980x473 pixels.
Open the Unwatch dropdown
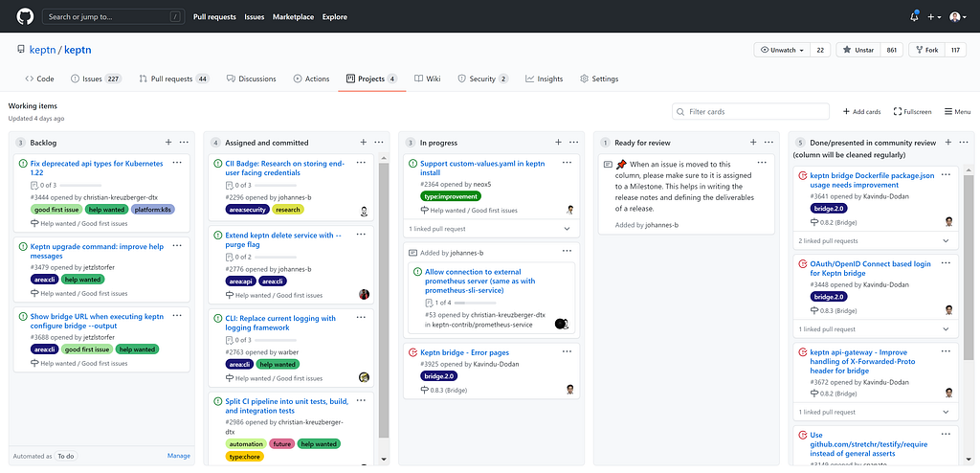click(783, 50)
